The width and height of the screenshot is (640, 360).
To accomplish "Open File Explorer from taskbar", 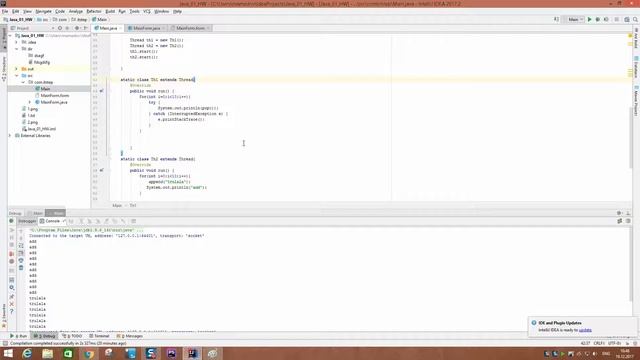I will click(x=48, y=353).
